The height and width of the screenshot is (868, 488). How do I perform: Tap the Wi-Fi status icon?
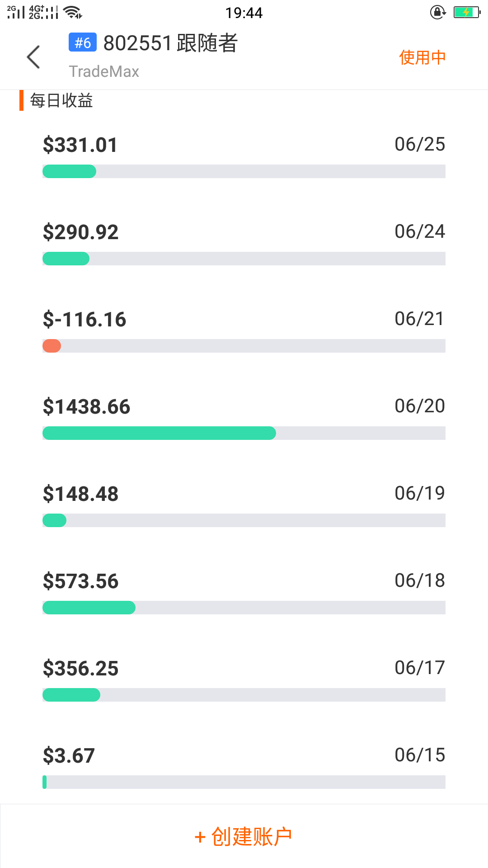73,12
